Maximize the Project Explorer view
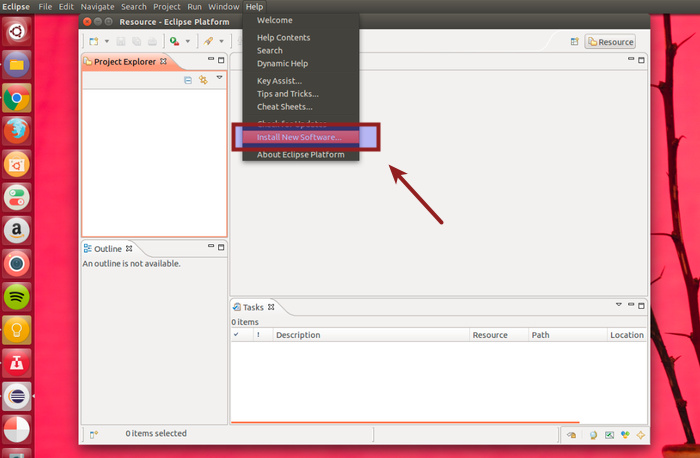 click(221, 60)
